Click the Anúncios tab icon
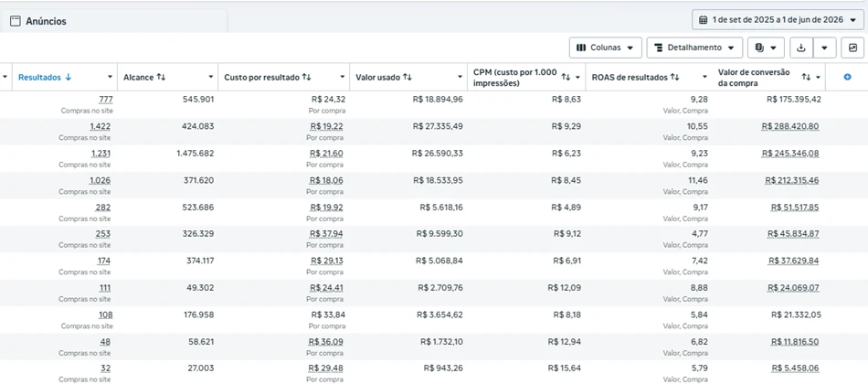 16,21
